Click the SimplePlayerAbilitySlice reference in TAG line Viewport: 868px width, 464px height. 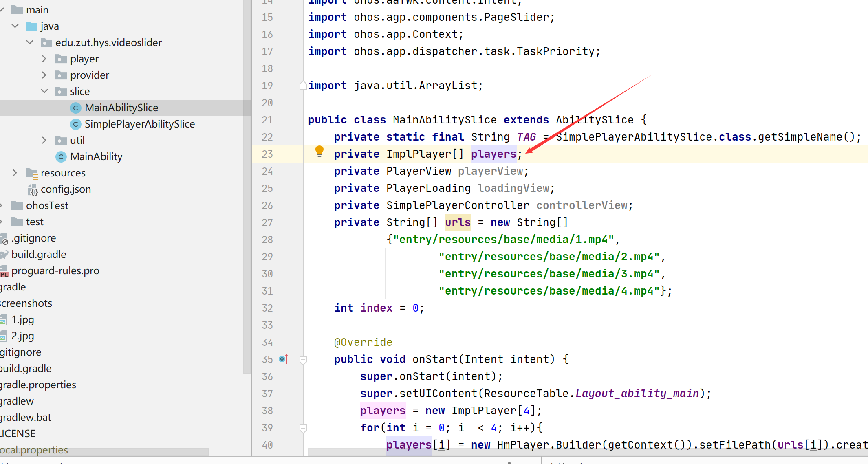(x=633, y=137)
